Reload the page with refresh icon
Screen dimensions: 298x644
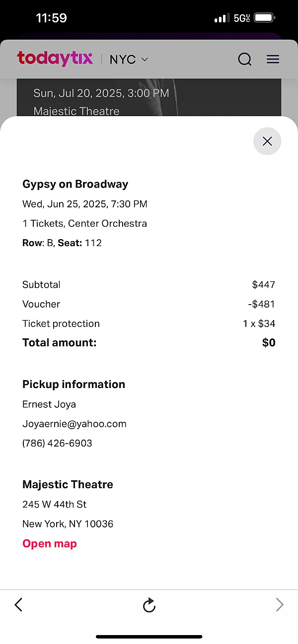click(x=149, y=605)
